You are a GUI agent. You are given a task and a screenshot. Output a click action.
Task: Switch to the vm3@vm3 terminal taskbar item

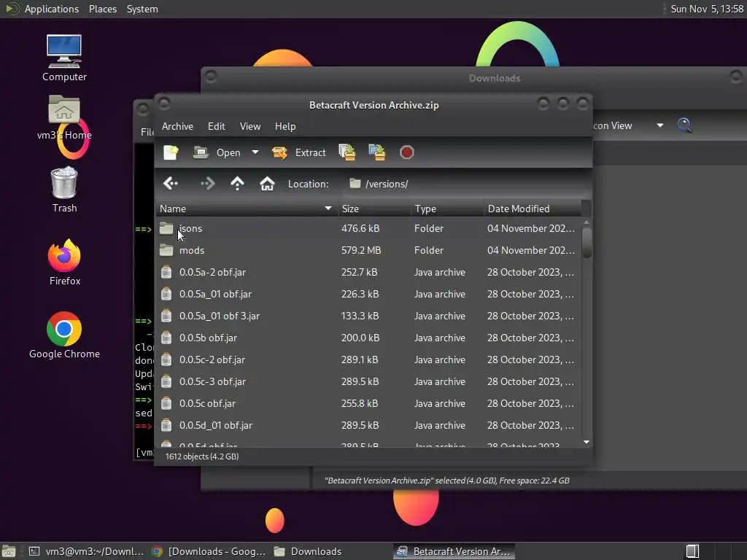86,551
